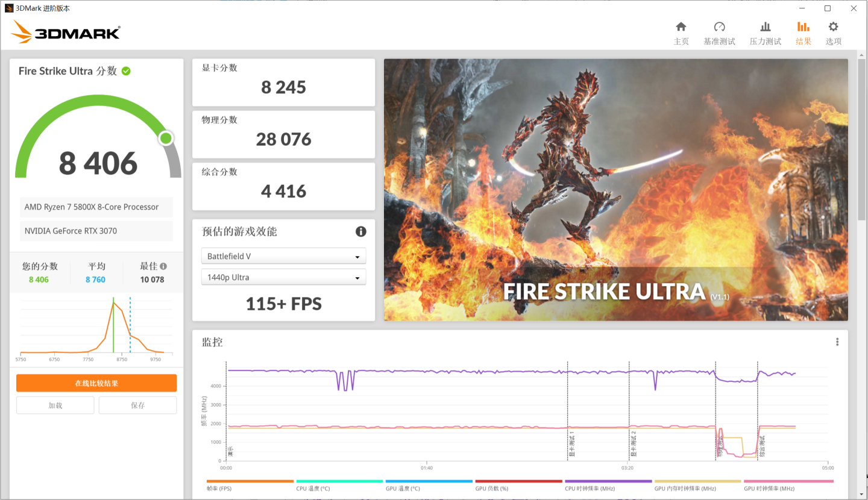This screenshot has width=868, height=500.
Task: Click the 115+ FPS estimate
Action: pyautogui.click(x=283, y=304)
